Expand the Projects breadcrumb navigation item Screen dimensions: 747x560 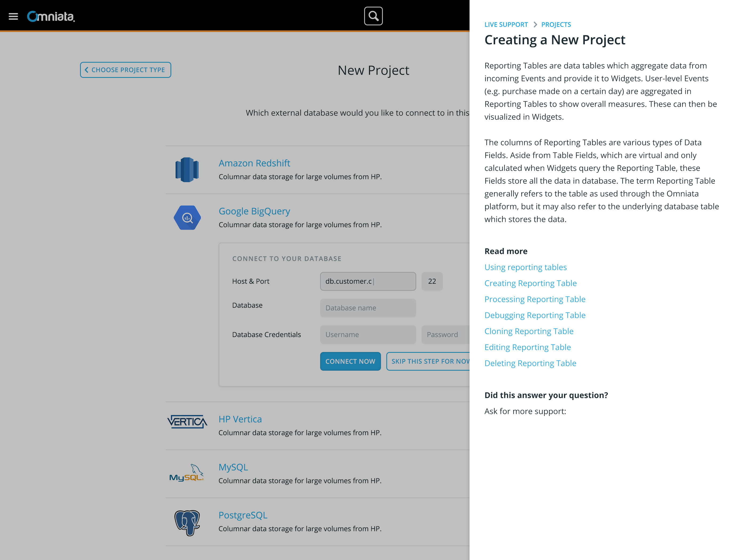556,24
